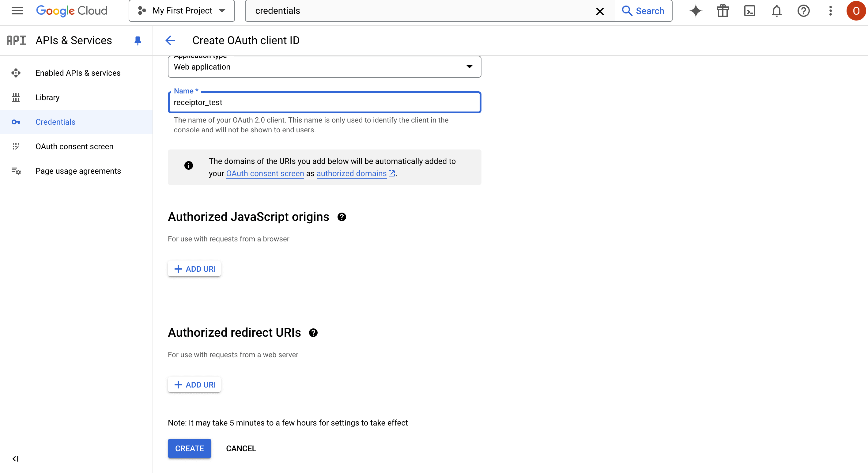
Task: Expand the Application type dropdown
Action: coord(324,67)
